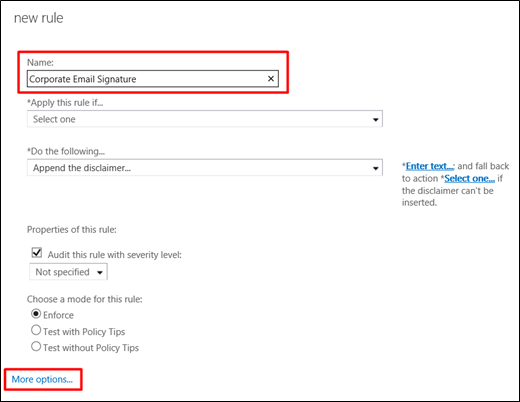This screenshot has height=402, width=520.
Task: Click the Select one fallback action link
Action: [x=469, y=178]
